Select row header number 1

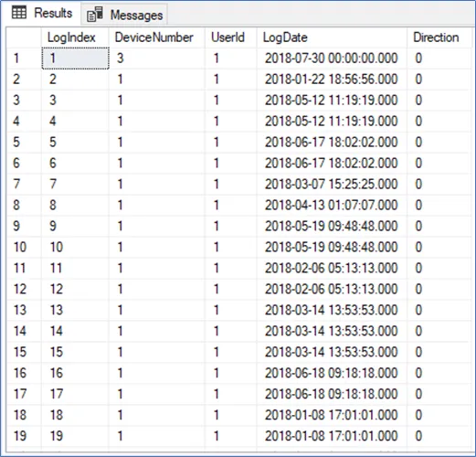pos(24,58)
